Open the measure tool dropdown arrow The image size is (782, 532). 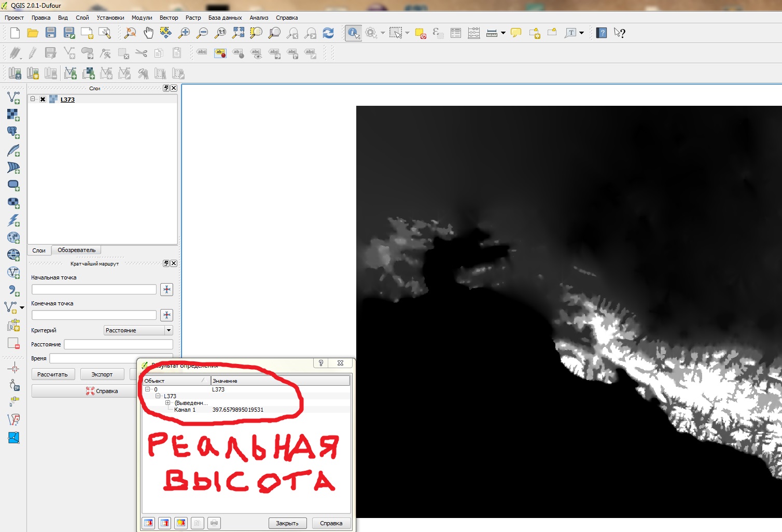tap(503, 33)
